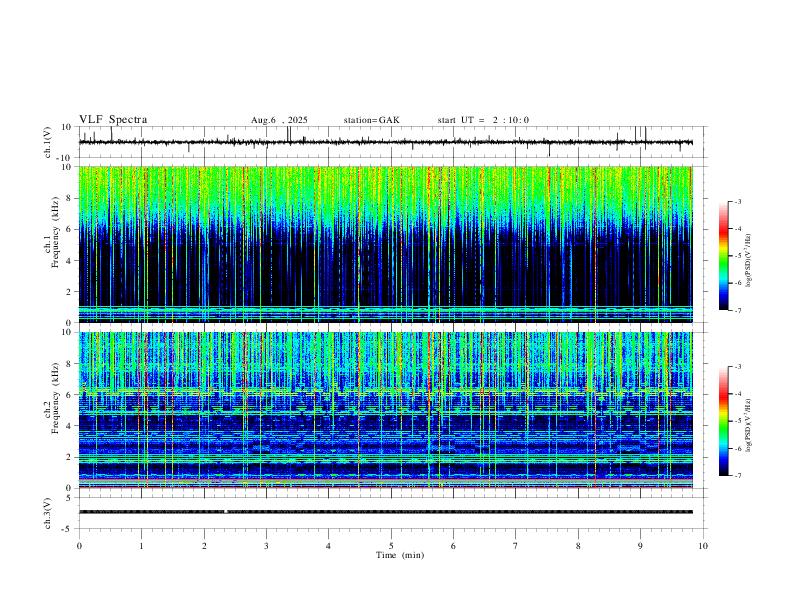The image size is (792, 612).
Task: Click the ch.1 voltage waveform trace
Action: tap(385, 142)
